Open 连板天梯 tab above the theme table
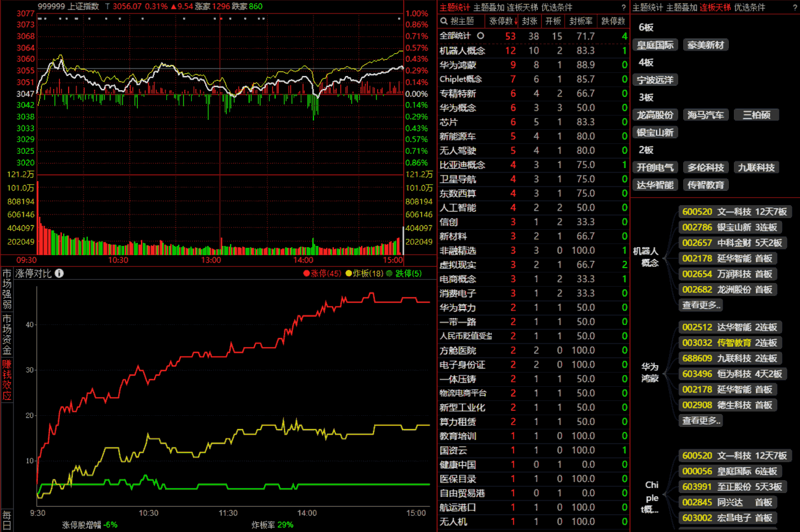800x532 pixels. [522, 7]
